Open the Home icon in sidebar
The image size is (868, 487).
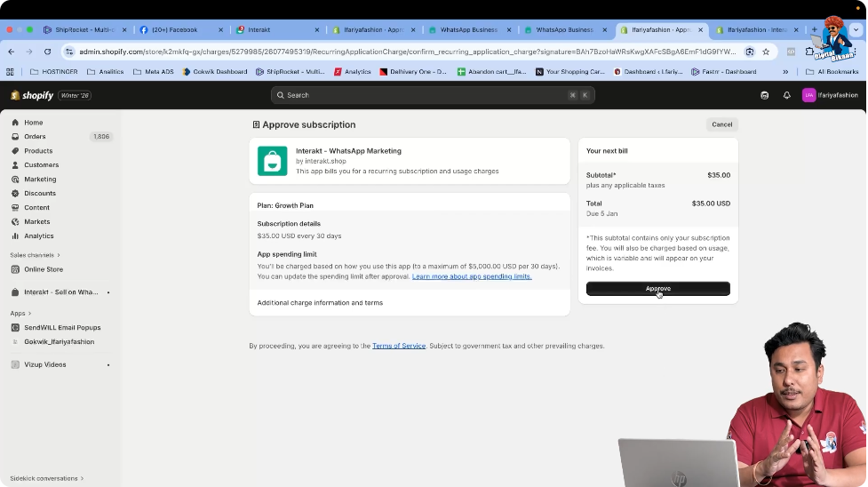[15, 123]
